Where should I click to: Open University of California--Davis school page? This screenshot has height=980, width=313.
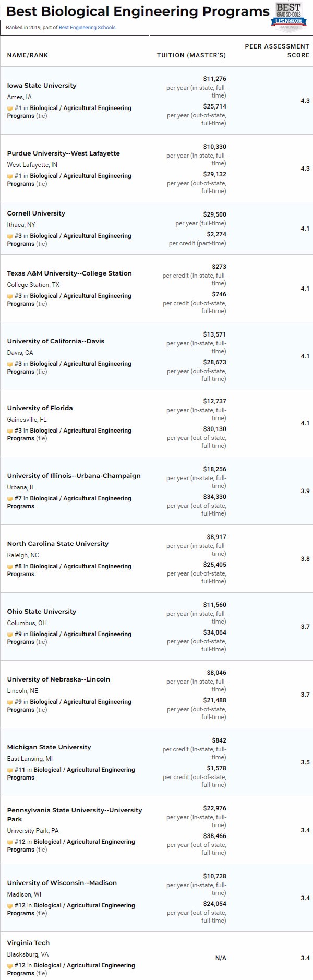pyautogui.click(x=55, y=341)
